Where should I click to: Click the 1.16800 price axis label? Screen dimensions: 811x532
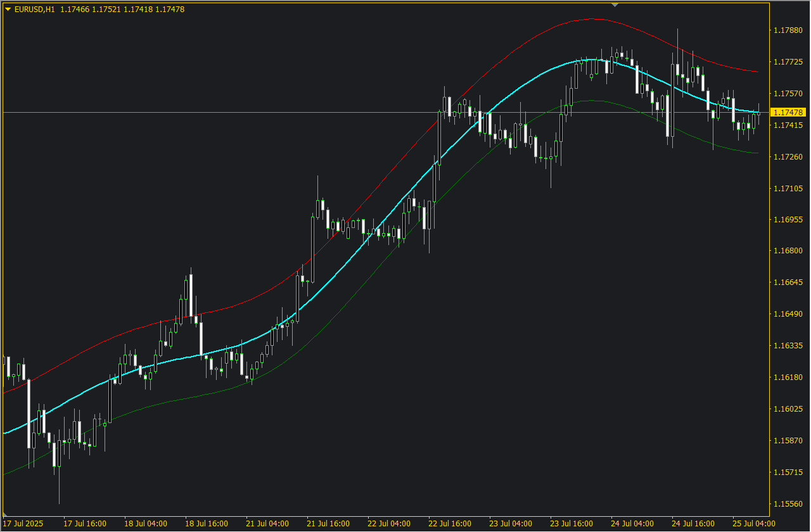[x=788, y=251]
